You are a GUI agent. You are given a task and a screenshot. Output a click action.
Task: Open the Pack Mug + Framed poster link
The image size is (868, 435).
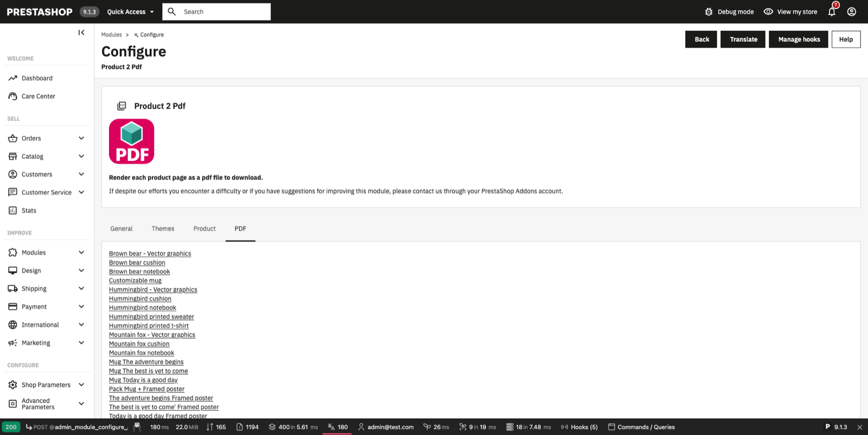(x=146, y=389)
